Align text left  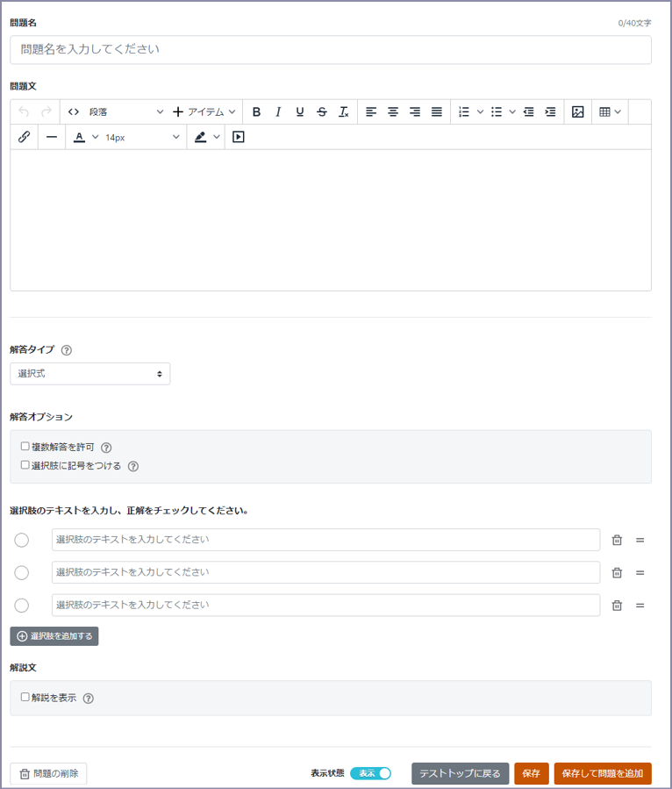point(371,111)
